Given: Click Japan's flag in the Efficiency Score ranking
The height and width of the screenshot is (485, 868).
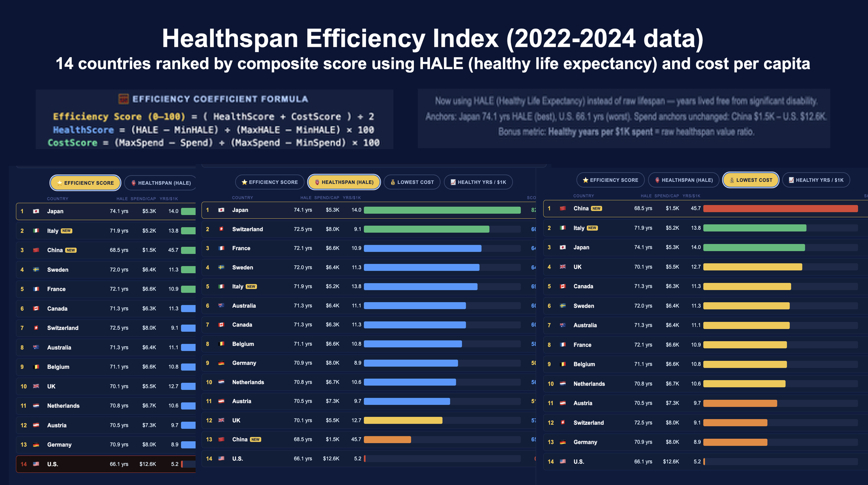Looking at the screenshot, I should point(36,211).
